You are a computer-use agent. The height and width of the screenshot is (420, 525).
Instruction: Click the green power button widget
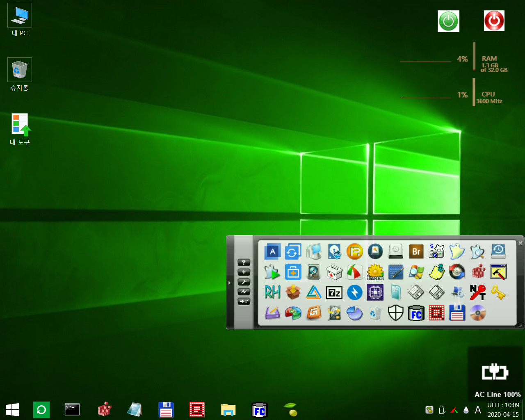[x=448, y=21]
